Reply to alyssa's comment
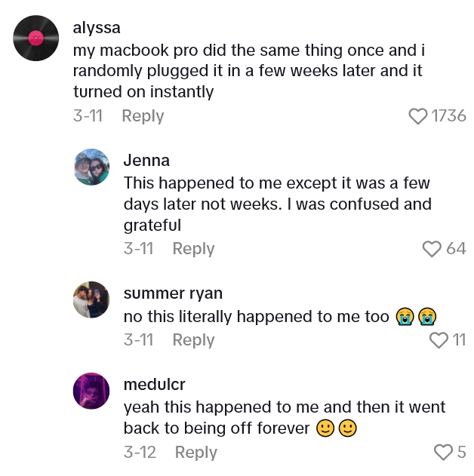The height and width of the screenshot is (476, 474). (x=143, y=116)
